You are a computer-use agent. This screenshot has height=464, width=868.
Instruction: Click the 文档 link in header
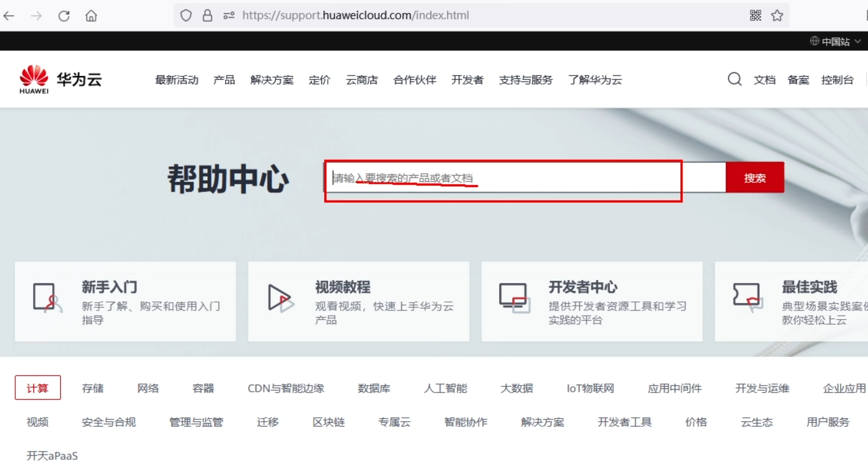click(765, 80)
